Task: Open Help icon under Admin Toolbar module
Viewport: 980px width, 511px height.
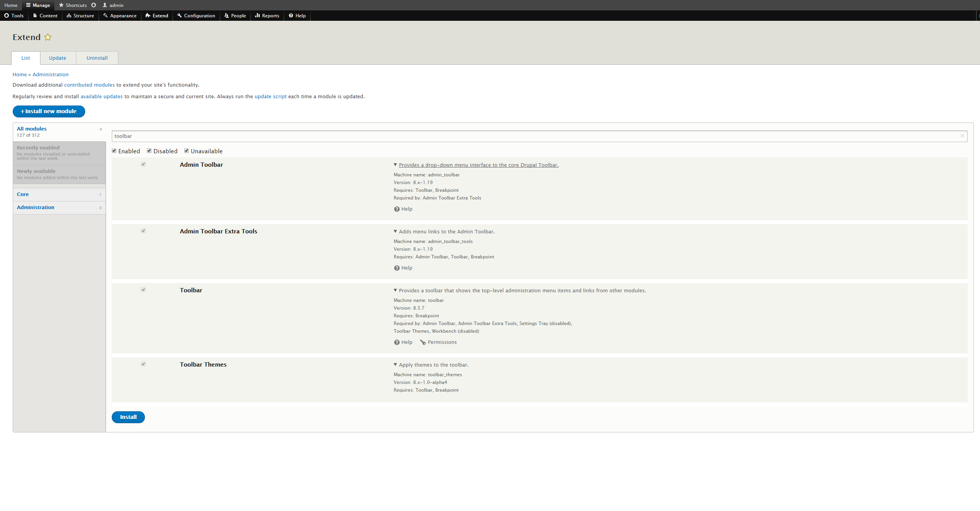Action: [397, 209]
